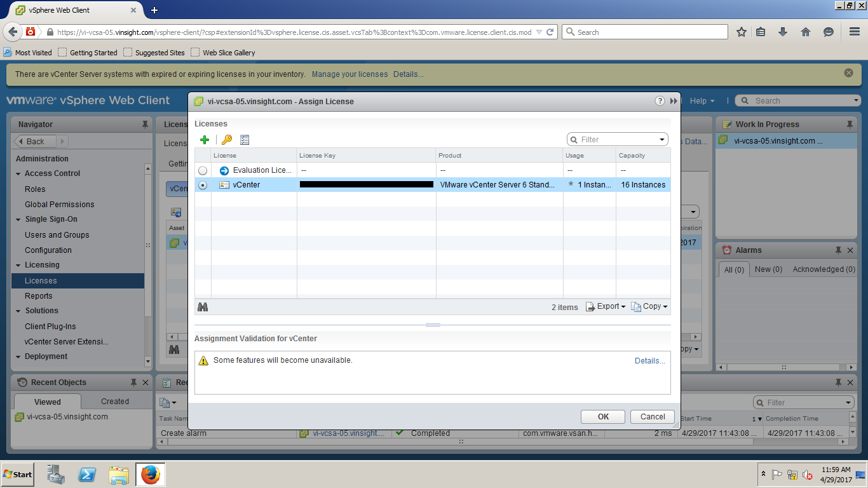Show Acknowledged (0) alarms tab

pyautogui.click(x=824, y=269)
